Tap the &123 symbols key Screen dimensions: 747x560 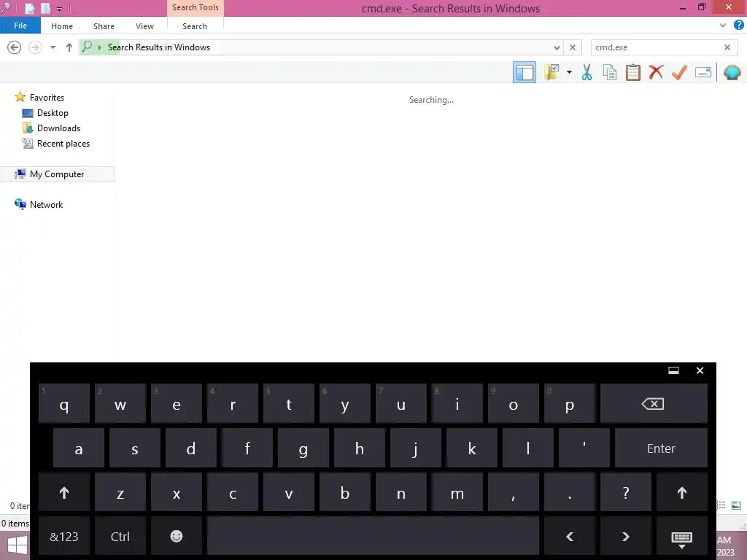(64, 536)
